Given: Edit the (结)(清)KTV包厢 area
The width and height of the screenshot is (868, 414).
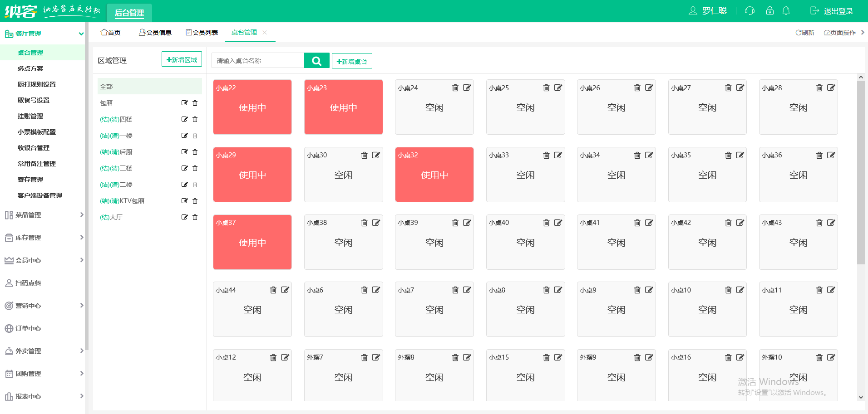Looking at the screenshot, I should click(184, 201).
